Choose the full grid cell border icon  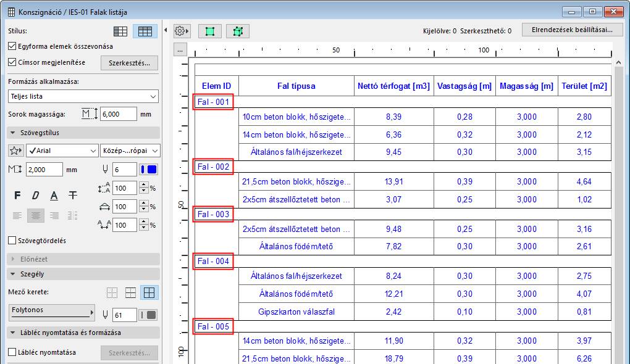coord(148,292)
